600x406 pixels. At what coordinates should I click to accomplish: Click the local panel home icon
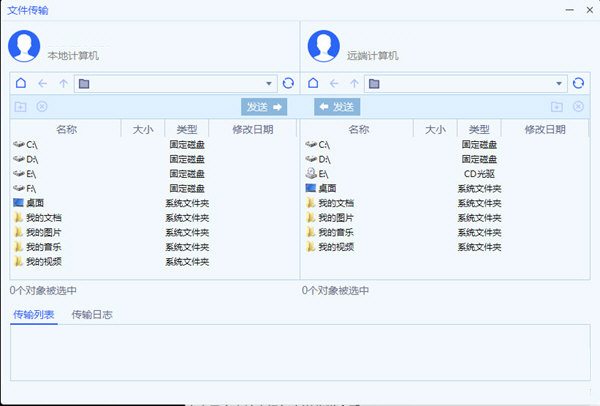[x=21, y=84]
